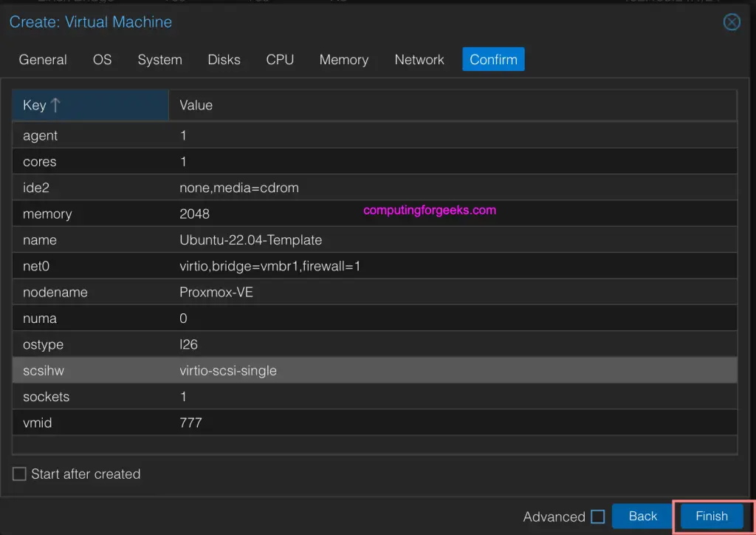Select the memory row key

tap(90, 214)
